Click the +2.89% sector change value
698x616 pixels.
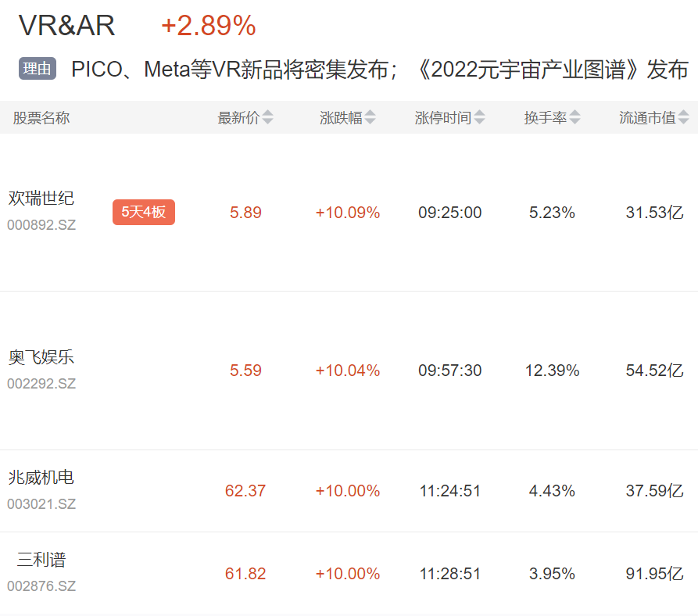pos(208,26)
